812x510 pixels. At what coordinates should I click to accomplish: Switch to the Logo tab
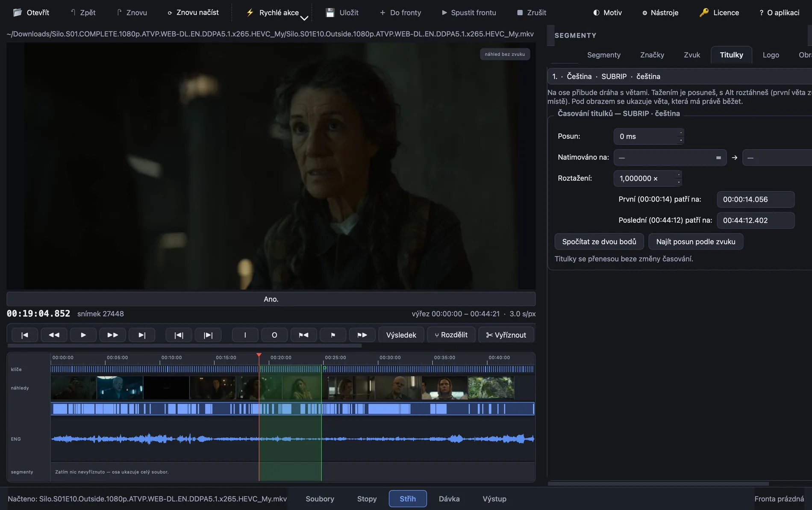pos(771,55)
